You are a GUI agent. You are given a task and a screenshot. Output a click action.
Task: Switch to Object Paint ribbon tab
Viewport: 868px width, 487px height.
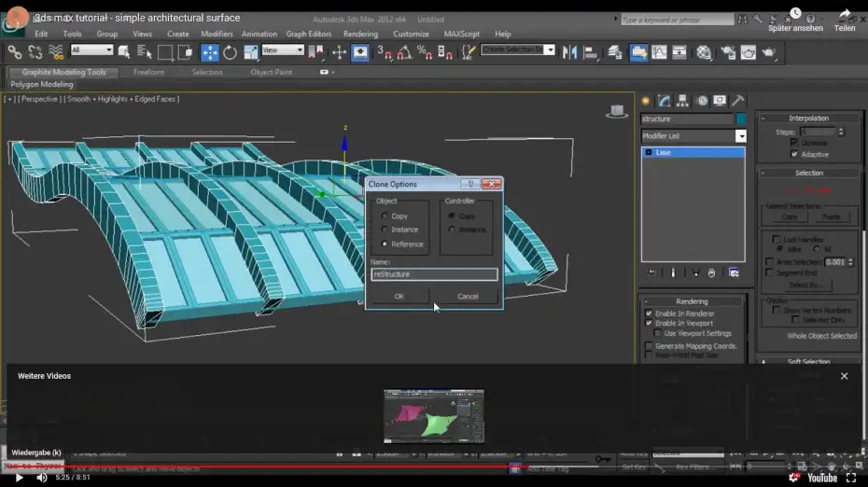click(271, 72)
